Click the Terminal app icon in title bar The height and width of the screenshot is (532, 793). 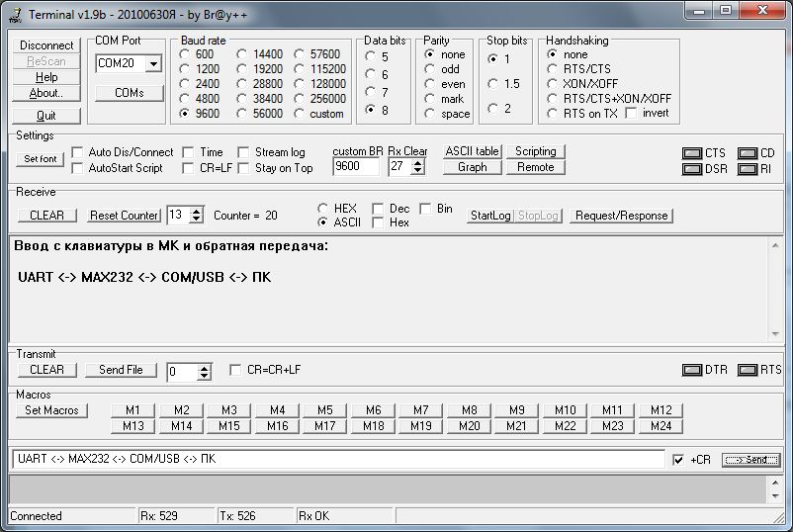pyautogui.click(x=16, y=15)
